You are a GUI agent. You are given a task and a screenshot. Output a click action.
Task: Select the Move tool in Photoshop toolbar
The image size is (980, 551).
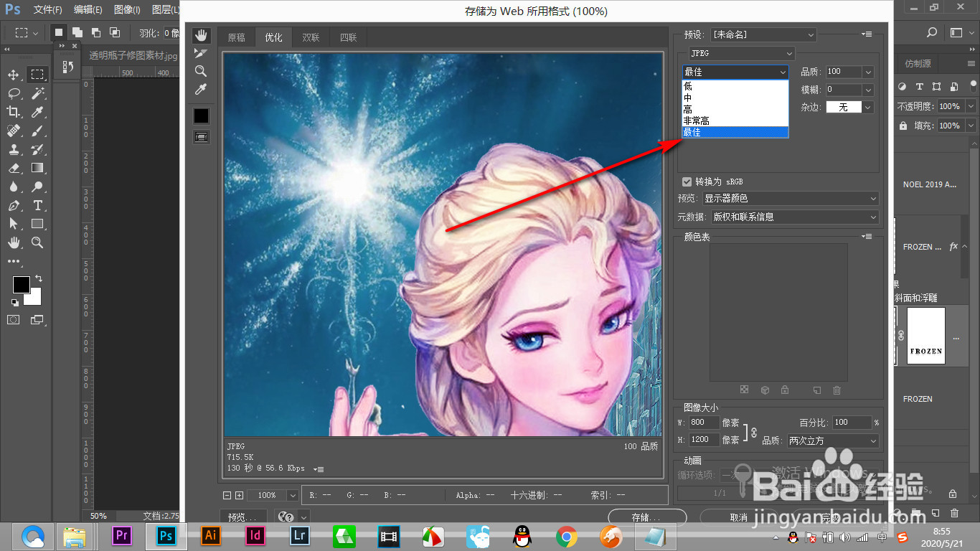(x=14, y=75)
